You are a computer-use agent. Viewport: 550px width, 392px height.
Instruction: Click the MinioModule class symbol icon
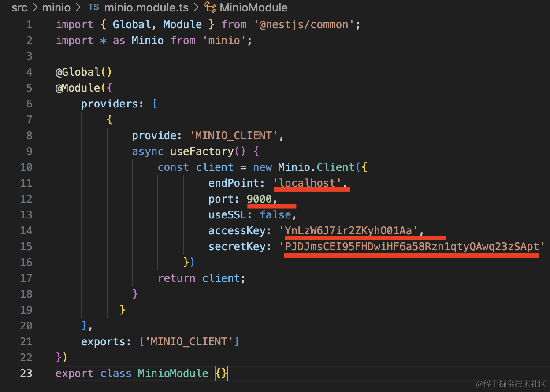pyautogui.click(x=210, y=7)
